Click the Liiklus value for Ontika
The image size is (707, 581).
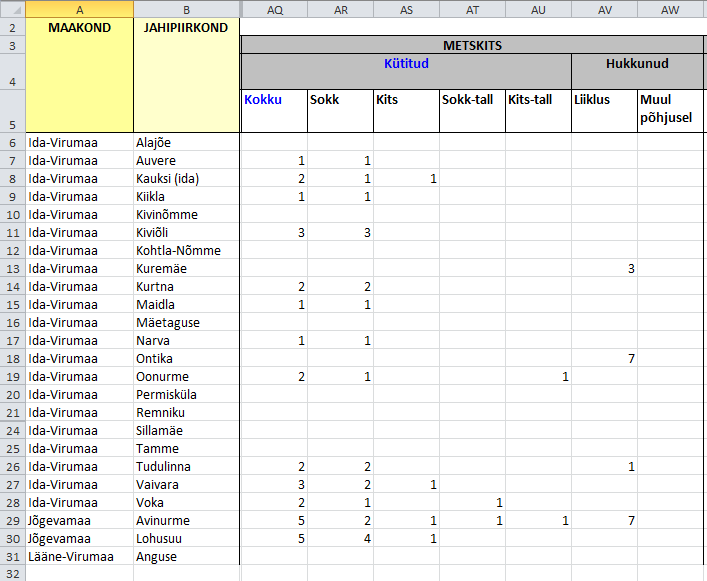(604, 359)
